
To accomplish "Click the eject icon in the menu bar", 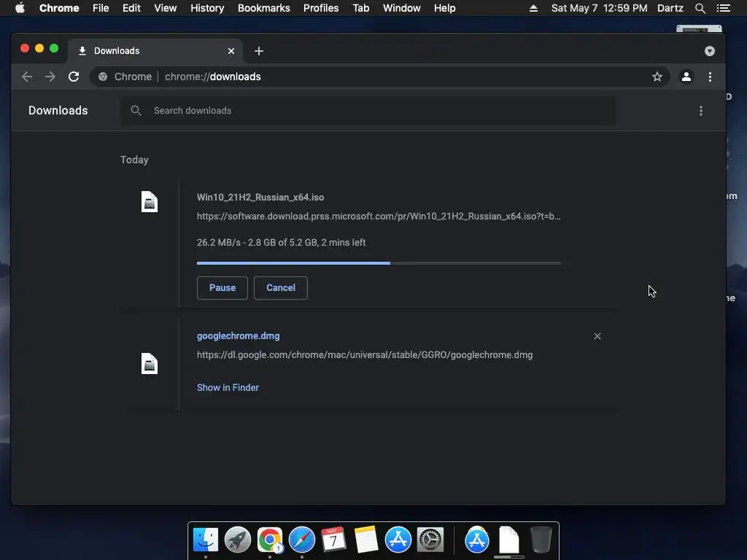I will tap(533, 8).
